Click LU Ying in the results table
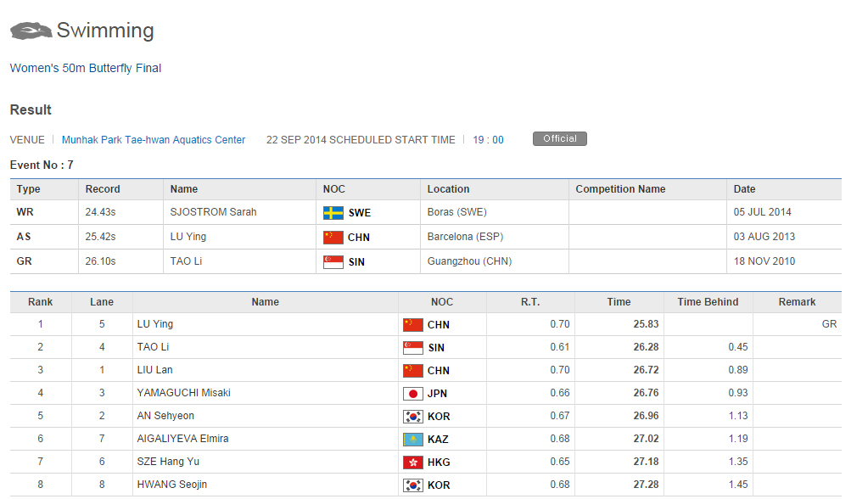The image size is (868, 499). pyautogui.click(x=155, y=324)
